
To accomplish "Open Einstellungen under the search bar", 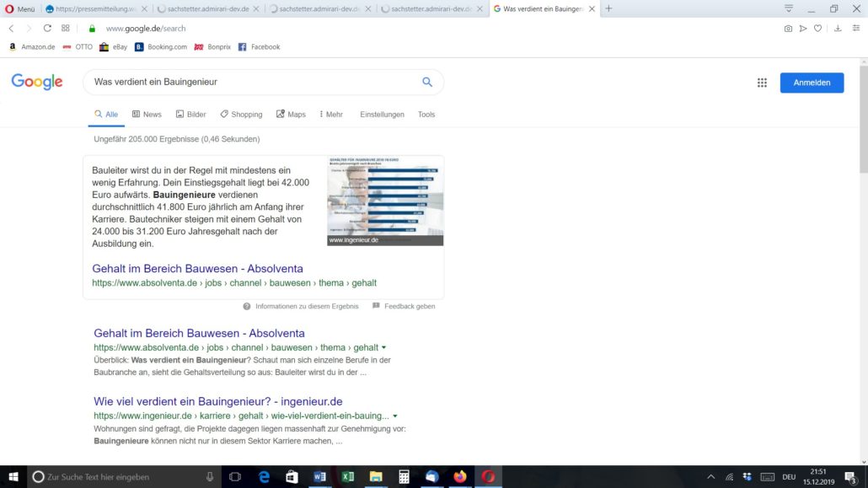I will coord(382,115).
